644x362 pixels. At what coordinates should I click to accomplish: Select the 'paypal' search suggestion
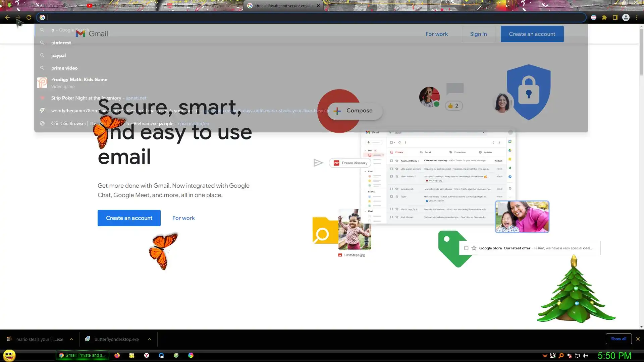pos(58,55)
